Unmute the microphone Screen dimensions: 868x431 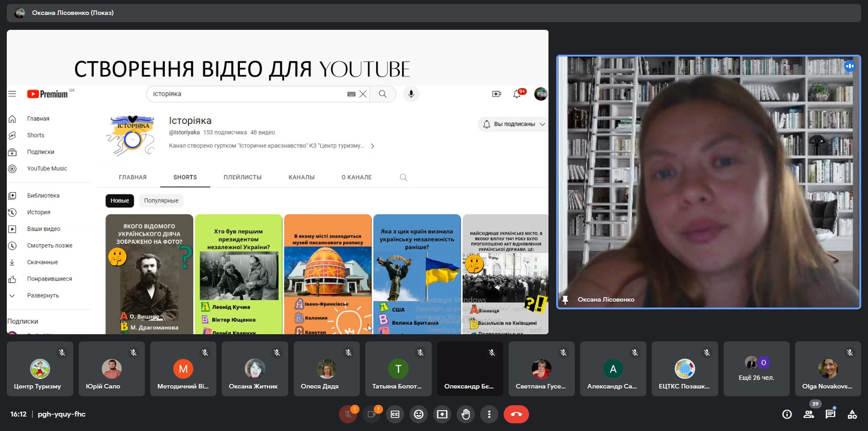(348, 414)
